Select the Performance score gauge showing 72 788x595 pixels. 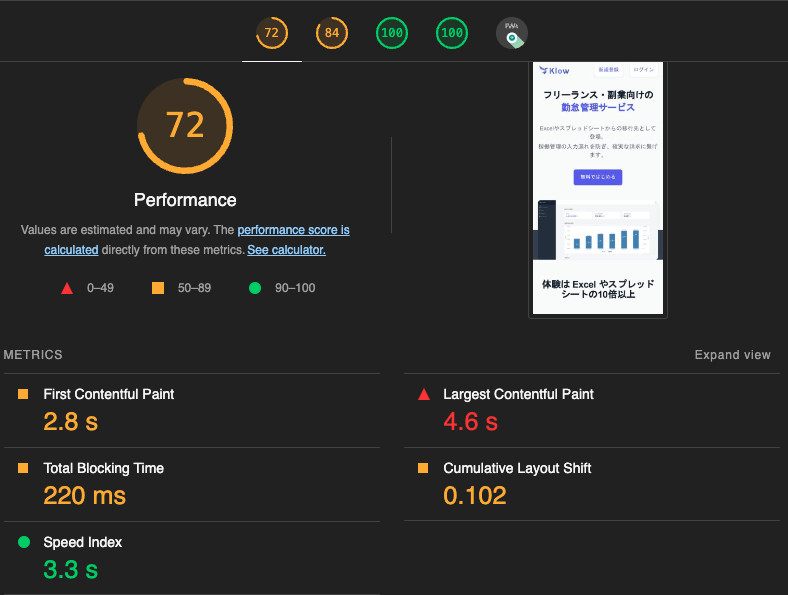pos(271,33)
